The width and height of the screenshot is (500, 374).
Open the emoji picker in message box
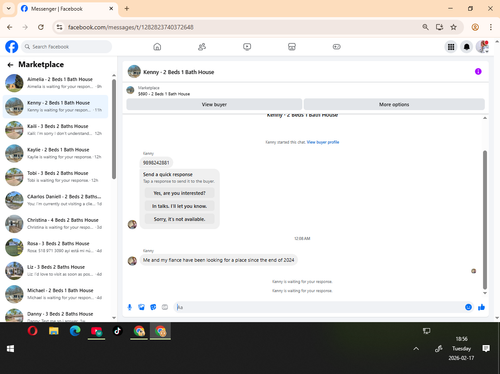(x=468, y=307)
